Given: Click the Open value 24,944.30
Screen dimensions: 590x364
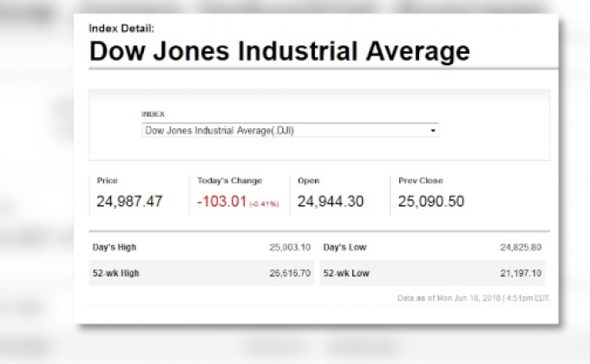Looking at the screenshot, I should [331, 202].
